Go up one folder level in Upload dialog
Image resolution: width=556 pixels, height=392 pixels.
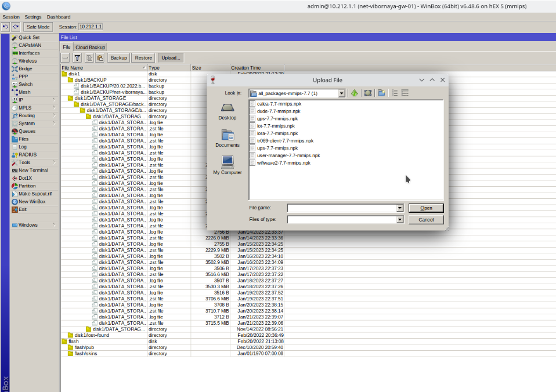355,93
